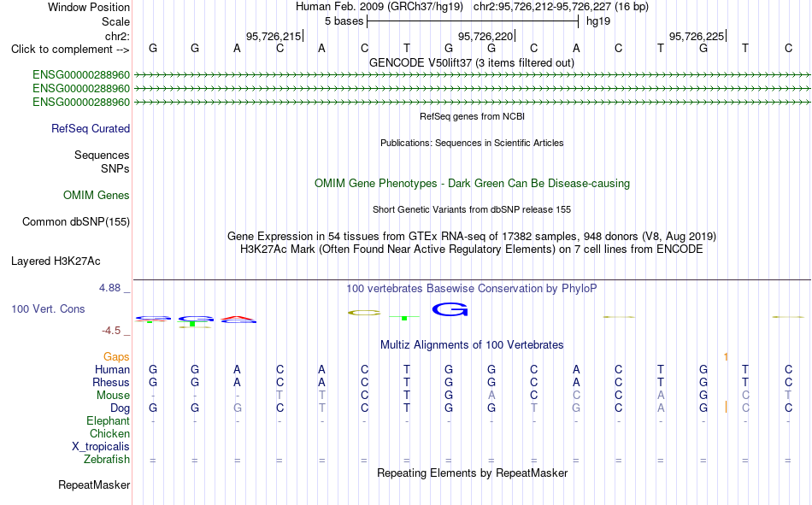Image resolution: width=812 pixels, height=505 pixels.
Task: Click the 'Dog' species row label
Action: (120, 408)
